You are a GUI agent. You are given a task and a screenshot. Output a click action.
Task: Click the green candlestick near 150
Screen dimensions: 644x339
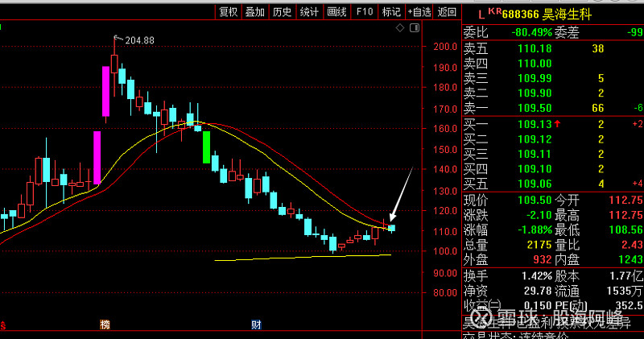[207, 147]
